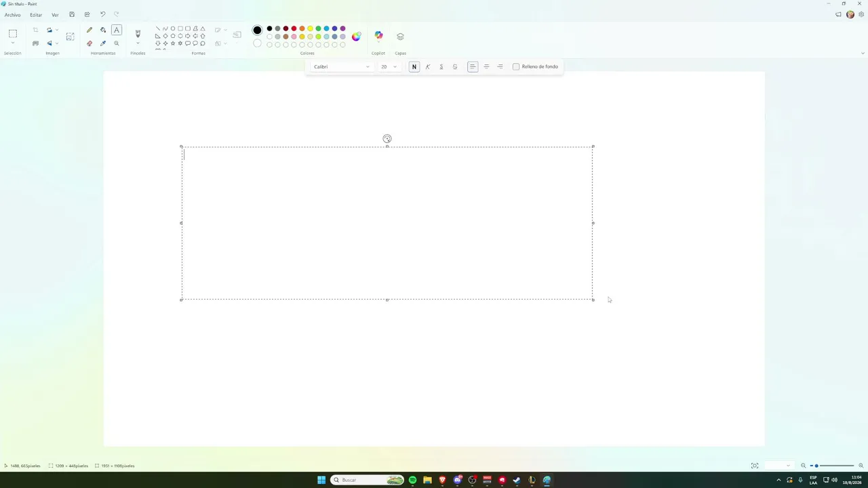Set text alignment to center

click(x=486, y=66)
